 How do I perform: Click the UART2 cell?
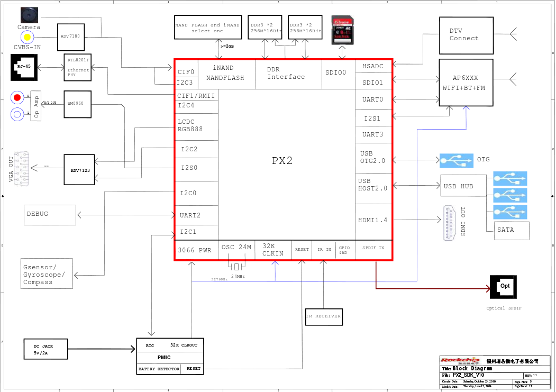click(197, 215)
